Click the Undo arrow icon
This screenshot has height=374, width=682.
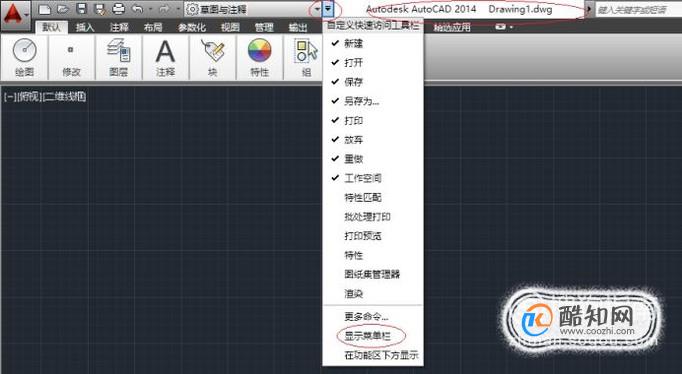point(137,9)
